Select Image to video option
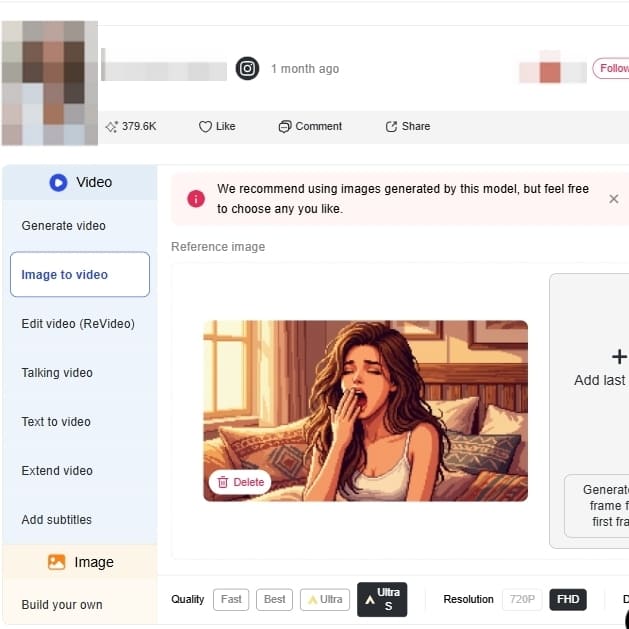629x629 pixels. (80, 274)
